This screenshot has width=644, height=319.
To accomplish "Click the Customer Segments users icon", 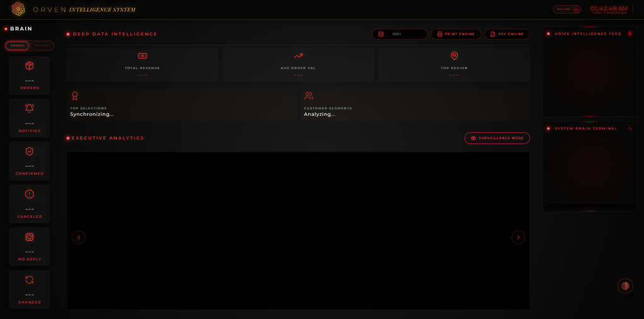I will click(308, 96).
